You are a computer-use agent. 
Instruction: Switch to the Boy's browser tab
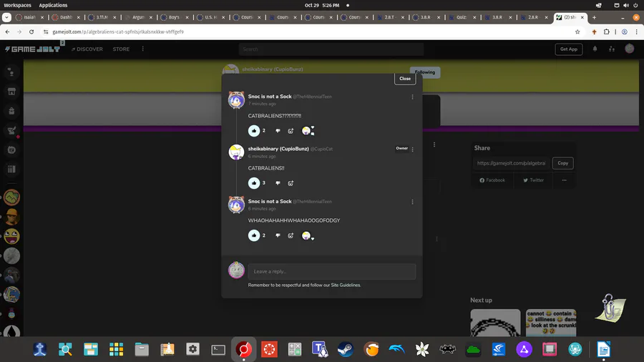[x=174, y=17]
